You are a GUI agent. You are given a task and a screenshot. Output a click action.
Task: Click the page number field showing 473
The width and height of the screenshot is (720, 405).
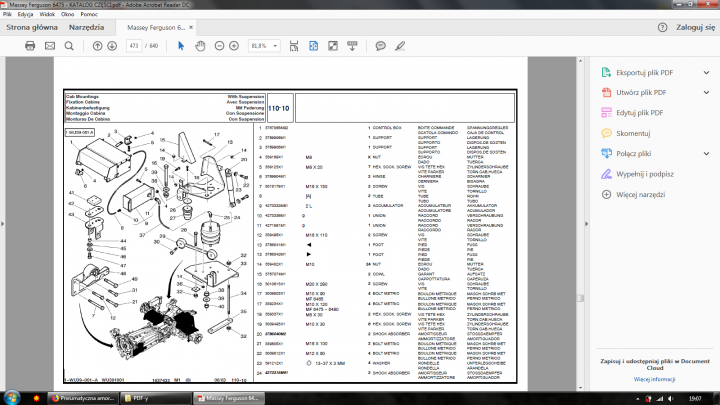(x=135, y=46)
